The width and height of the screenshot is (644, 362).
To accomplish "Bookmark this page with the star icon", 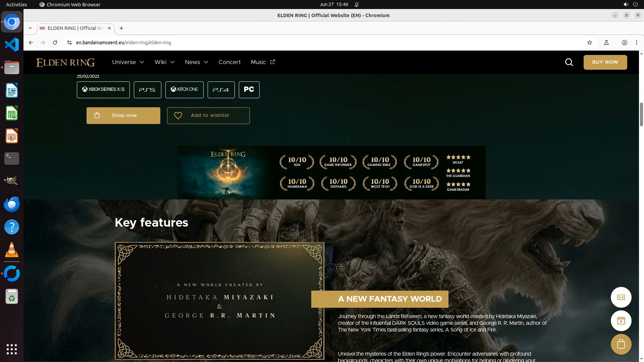I will [x=590, y=43].
